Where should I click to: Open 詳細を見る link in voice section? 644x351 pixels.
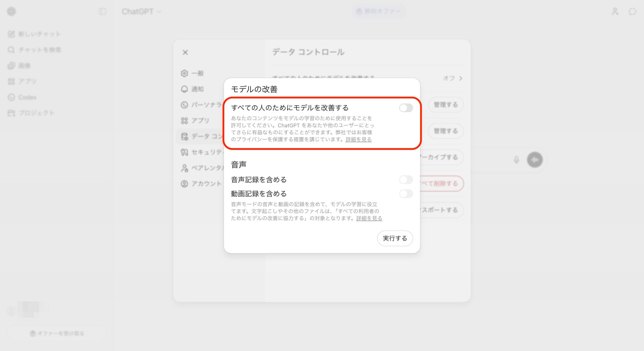tap(369, 218)
